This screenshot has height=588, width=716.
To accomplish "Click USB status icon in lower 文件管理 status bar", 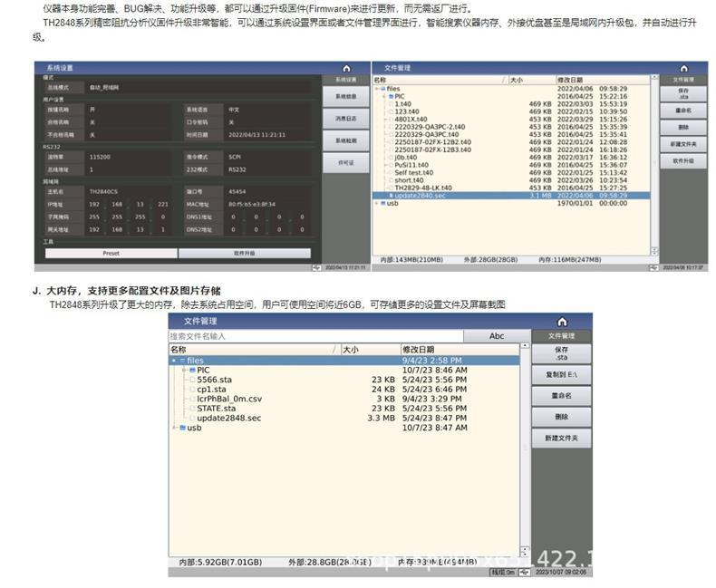I will pos(524,572).
